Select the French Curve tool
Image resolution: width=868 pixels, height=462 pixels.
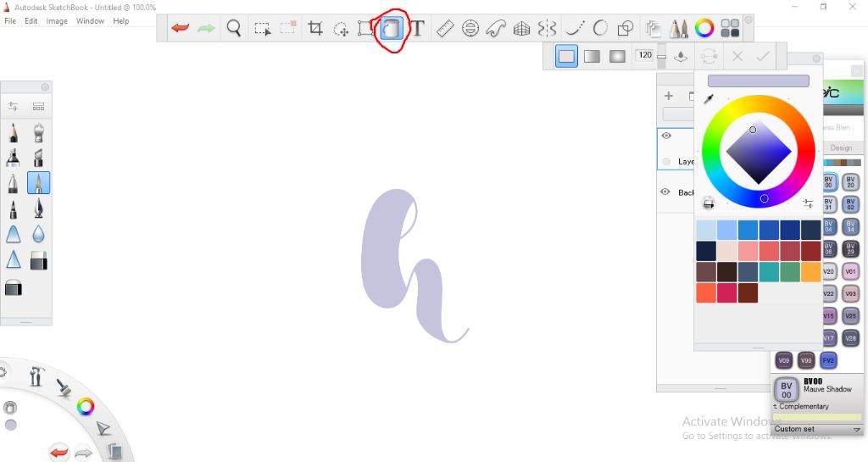(x=495, y=28)
